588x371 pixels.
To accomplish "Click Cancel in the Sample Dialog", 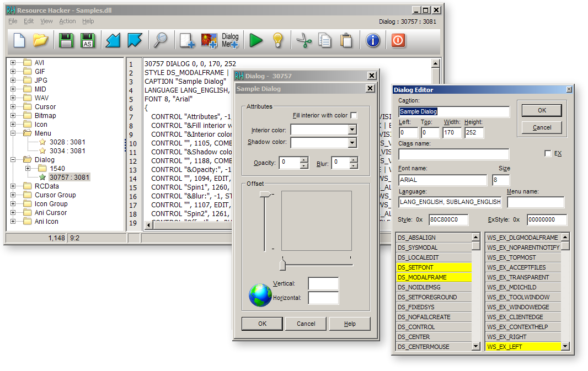I will pyautogui.click(x=306, y=324).
